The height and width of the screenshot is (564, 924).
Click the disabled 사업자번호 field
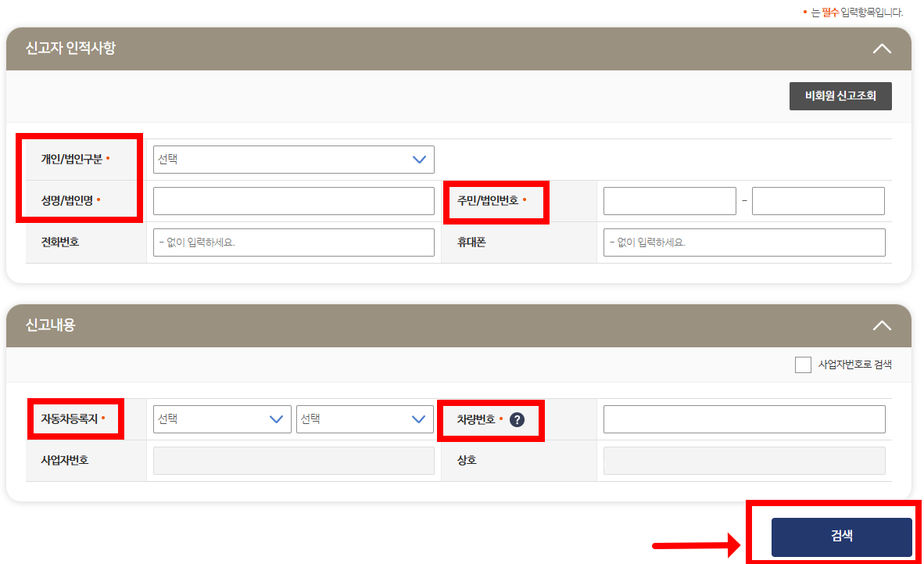(293, 461)
